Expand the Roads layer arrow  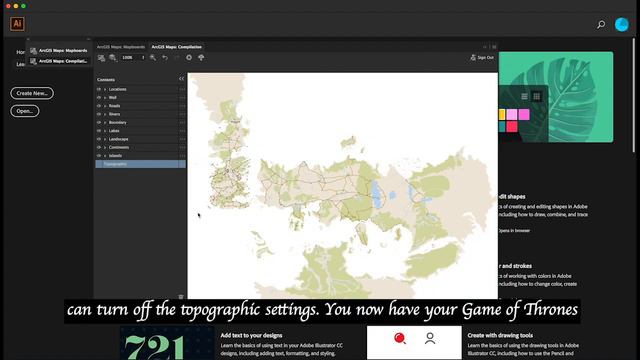105,106
